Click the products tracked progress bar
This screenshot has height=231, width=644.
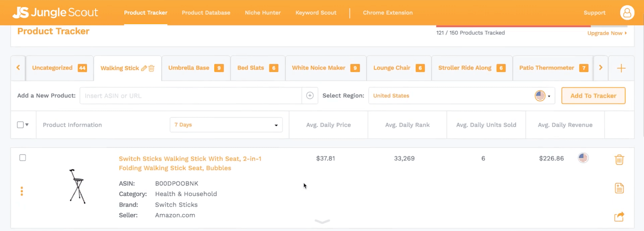(x=532, y=26)
